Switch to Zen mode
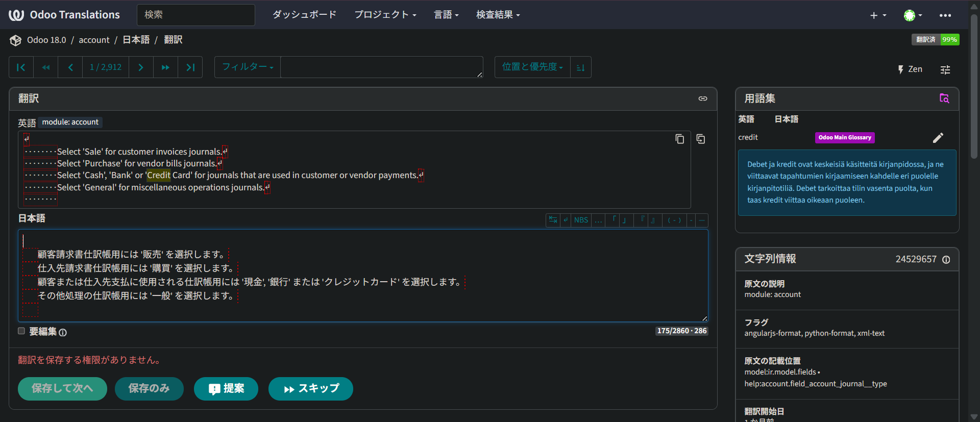 [x=910, y=69]
